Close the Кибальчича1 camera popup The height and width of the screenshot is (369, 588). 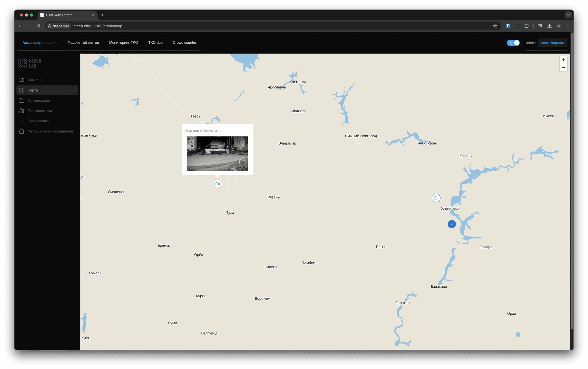click(250, 128)
